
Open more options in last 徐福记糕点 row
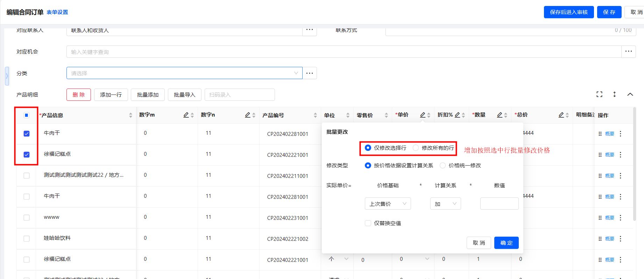621,260
